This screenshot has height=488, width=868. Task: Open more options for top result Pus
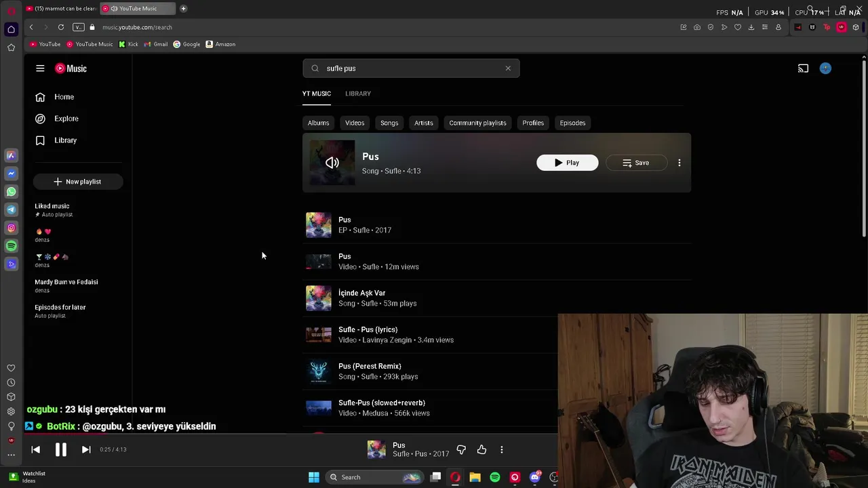(679, 163)
